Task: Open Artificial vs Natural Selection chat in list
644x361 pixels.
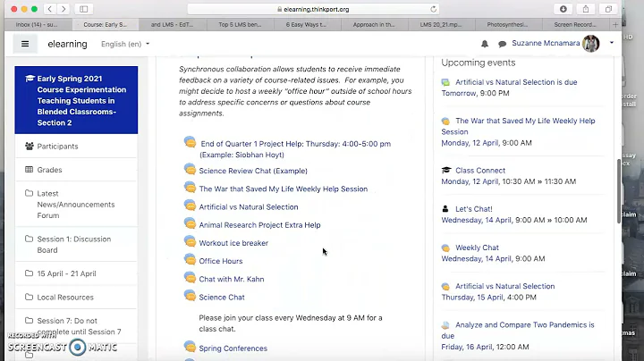Action: [x=249, y=206]
